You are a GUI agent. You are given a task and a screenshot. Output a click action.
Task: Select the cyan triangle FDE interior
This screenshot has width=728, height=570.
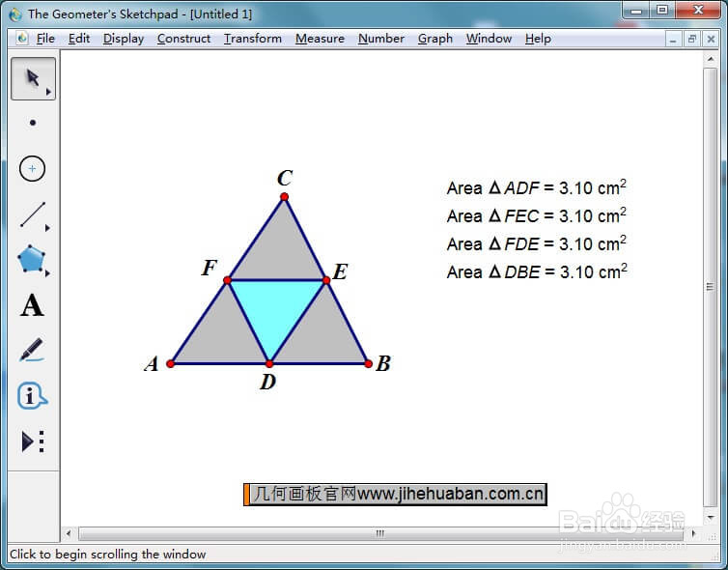coord(275,308)
